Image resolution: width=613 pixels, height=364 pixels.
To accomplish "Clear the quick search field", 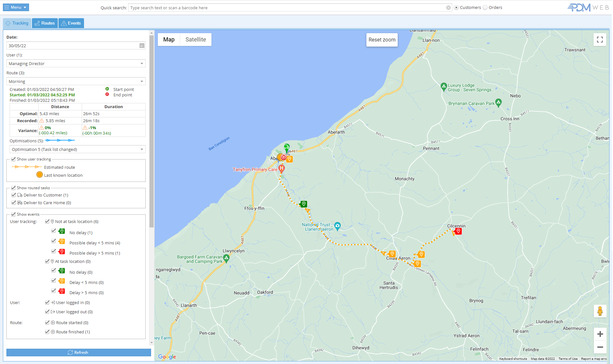I will (448, 8).
